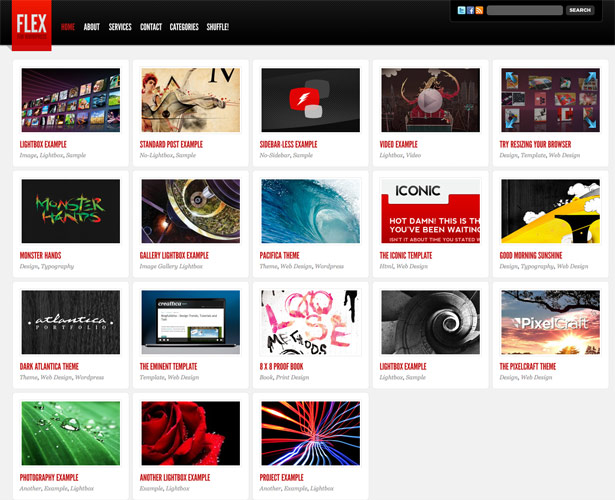Open Standard Post Example thumbnail
The width and height of the screenshot is (615, 500).
pyautogui.click(x=191, y=100)
